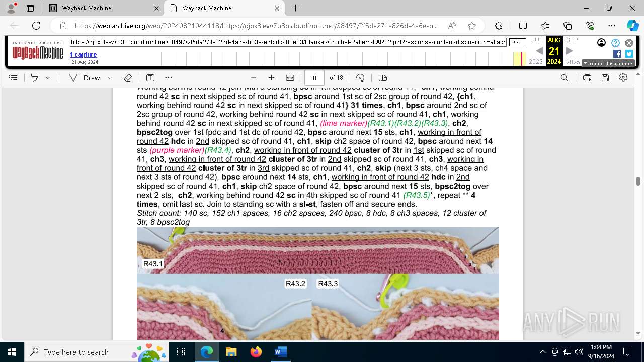Click the next capture arrow

point(570,51)
